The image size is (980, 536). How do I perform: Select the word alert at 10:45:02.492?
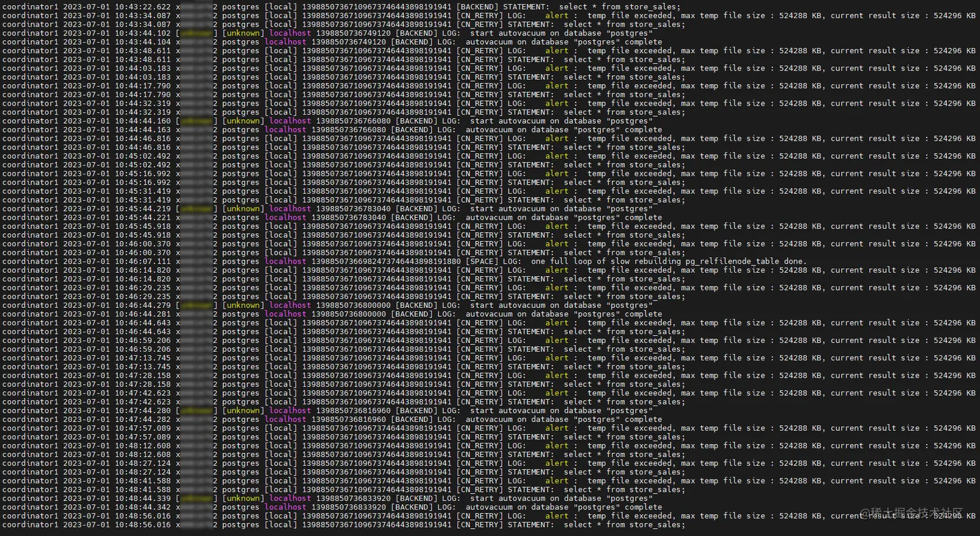557,156
